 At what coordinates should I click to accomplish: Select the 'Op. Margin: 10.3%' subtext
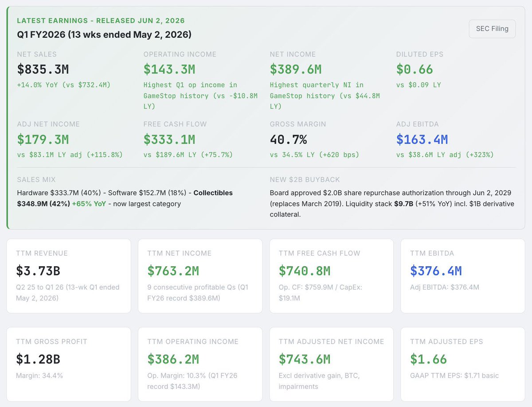[x=192, y=381]
